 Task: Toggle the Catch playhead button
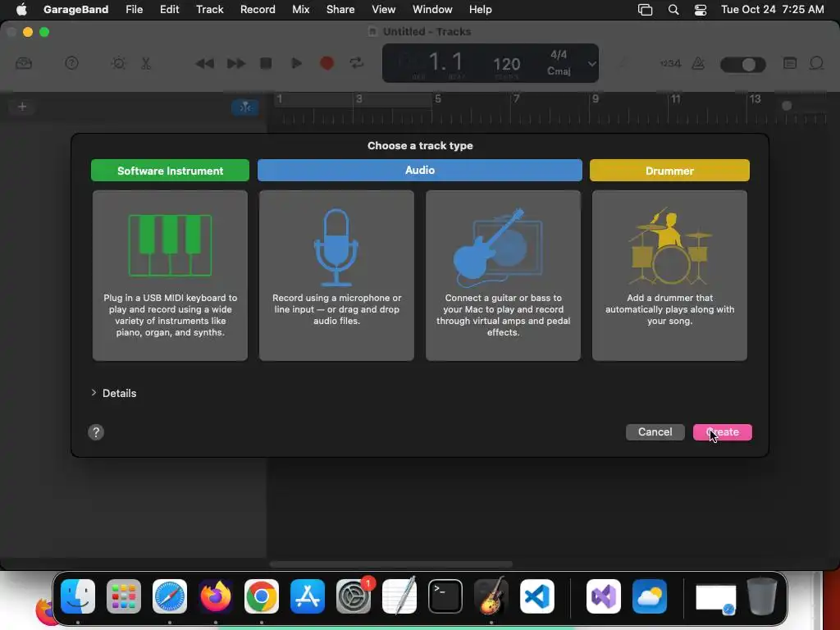click(245, 107)
